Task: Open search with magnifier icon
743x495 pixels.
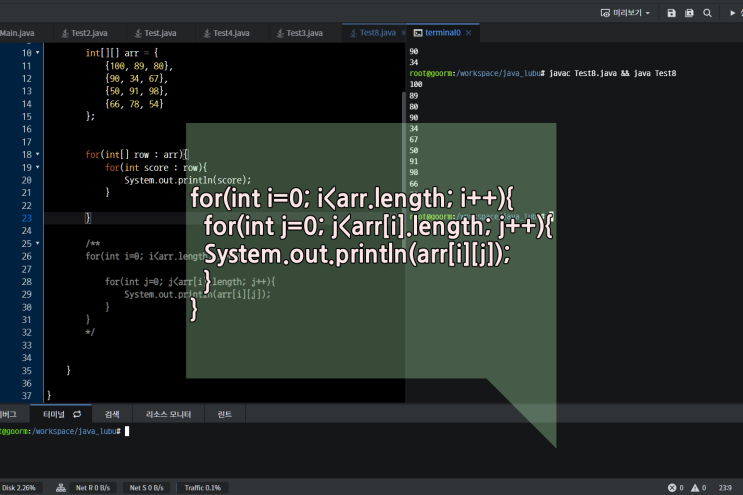Action: (x=707, y=13)
